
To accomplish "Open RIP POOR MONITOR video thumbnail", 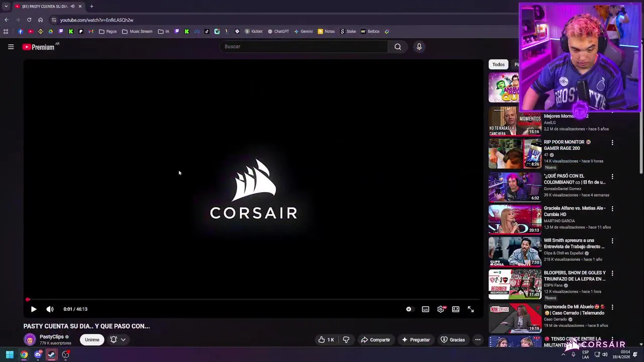I will click(515, 153).
